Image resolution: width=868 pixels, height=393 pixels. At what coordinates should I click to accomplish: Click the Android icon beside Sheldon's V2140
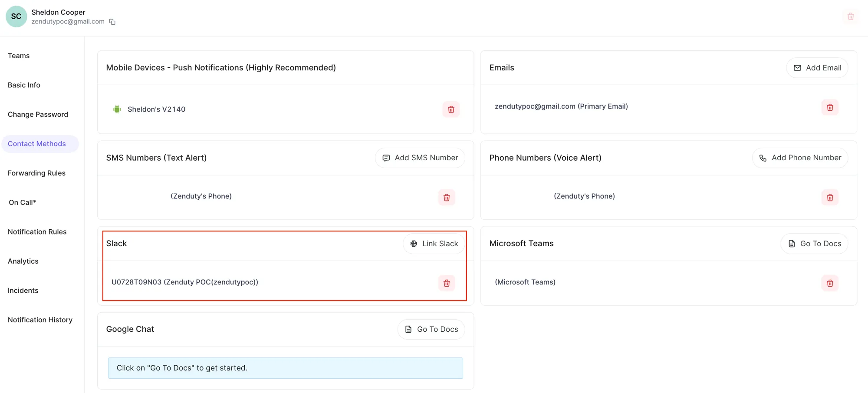[x=117, y=109]
